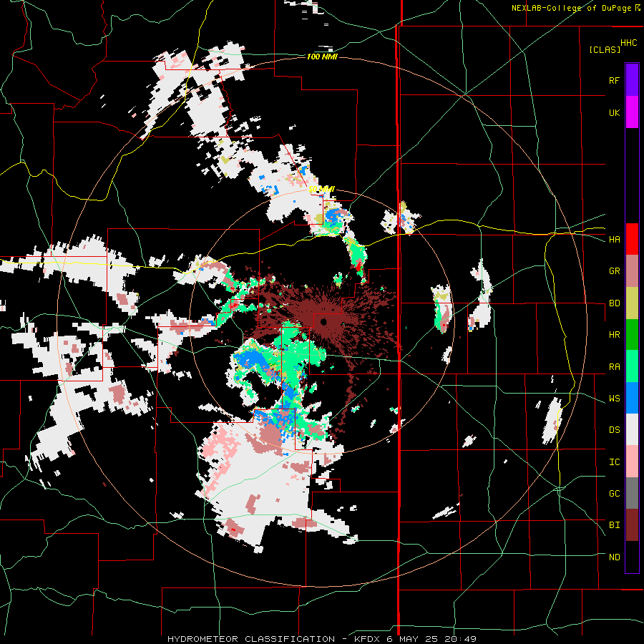Click the radar site center dot

coord(323,322)
